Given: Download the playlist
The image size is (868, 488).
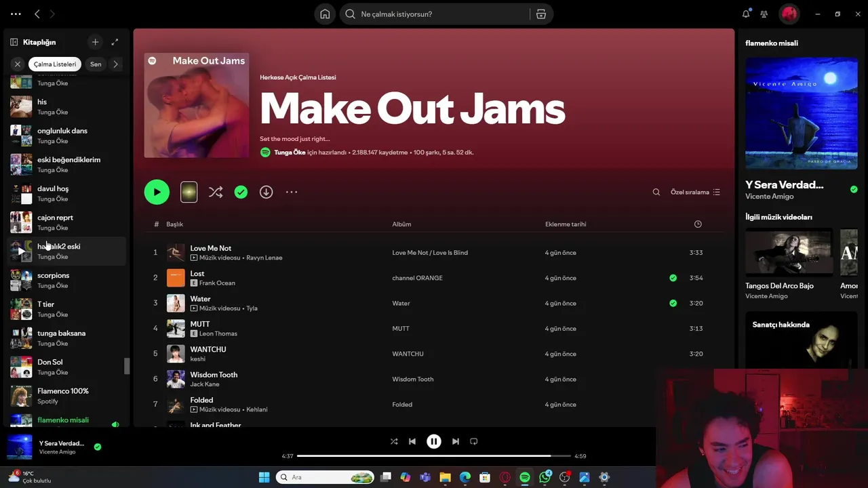Looking at the screenshot, I should tap(267, 192).
